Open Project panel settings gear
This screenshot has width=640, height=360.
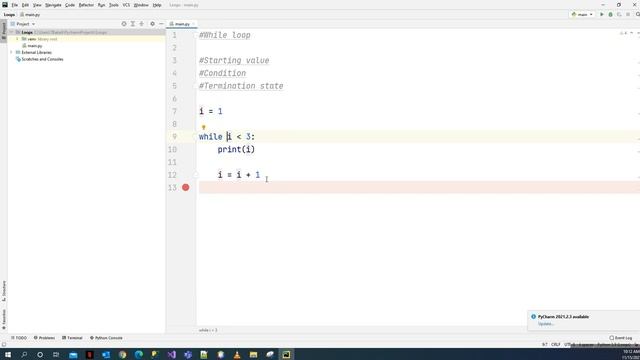(x=152, y=24)
